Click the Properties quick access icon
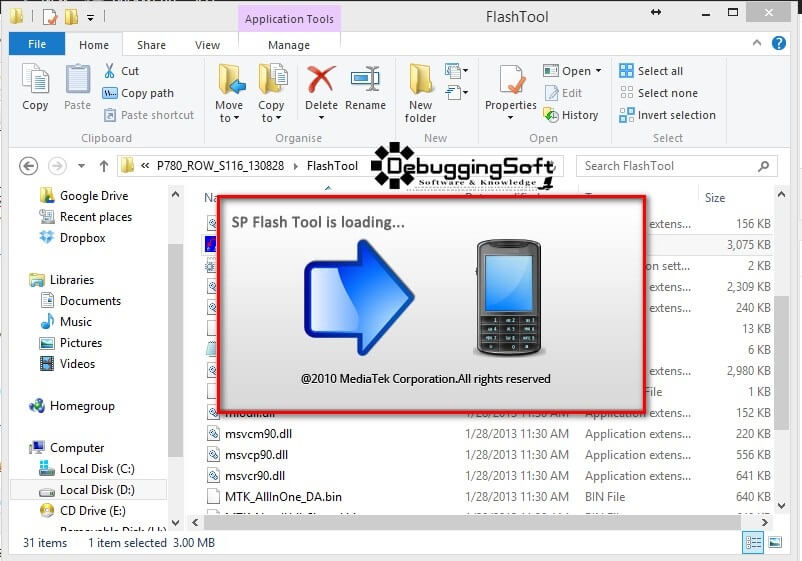Screen dimensions: 802x561 (50, 17)
